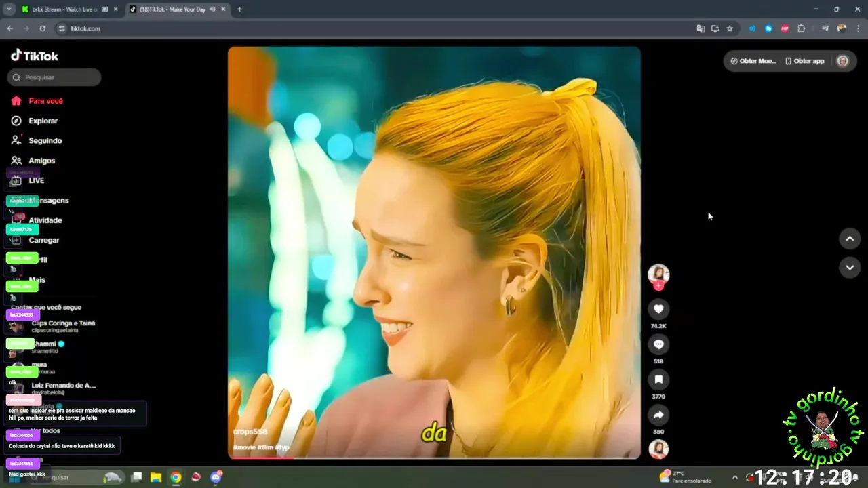The image size is (868, 488).
Task: Share the video with arrow icon
Action: (658, 415)
